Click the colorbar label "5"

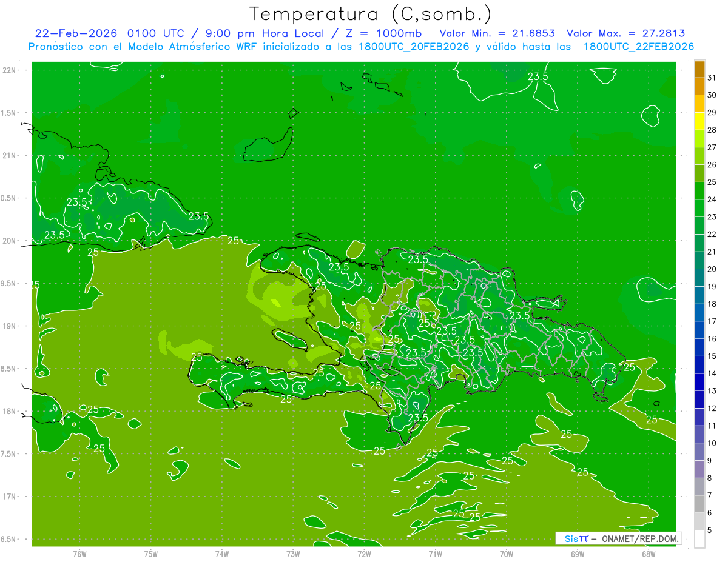click(x=710, y=530)
